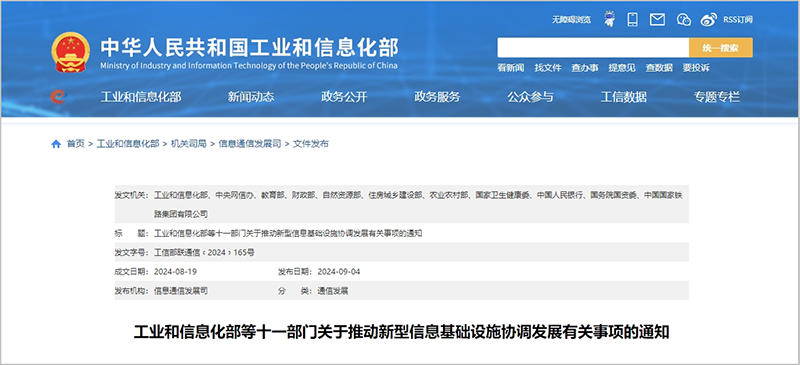
Task: Open the Weibo icon
Action: [x=709, y=19]
